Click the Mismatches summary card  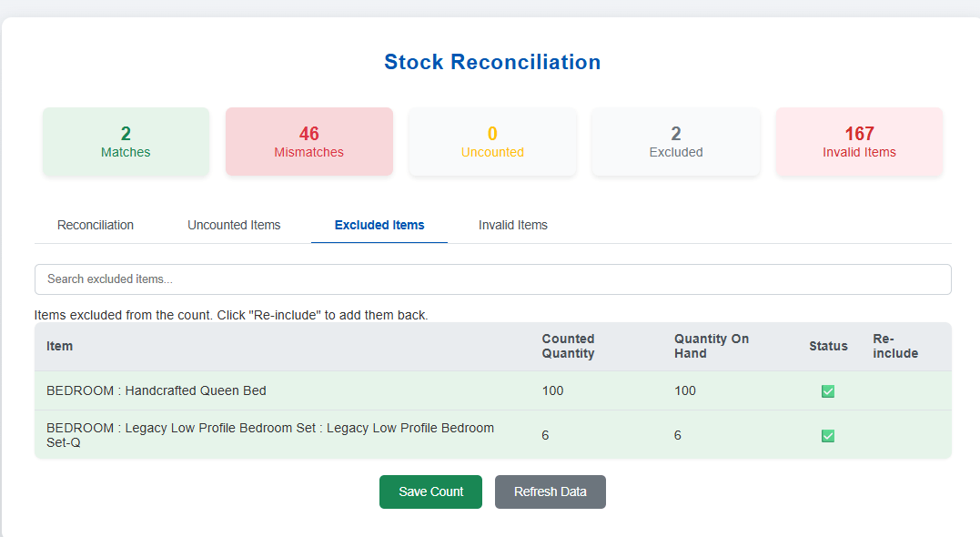[x=309, y=142]
